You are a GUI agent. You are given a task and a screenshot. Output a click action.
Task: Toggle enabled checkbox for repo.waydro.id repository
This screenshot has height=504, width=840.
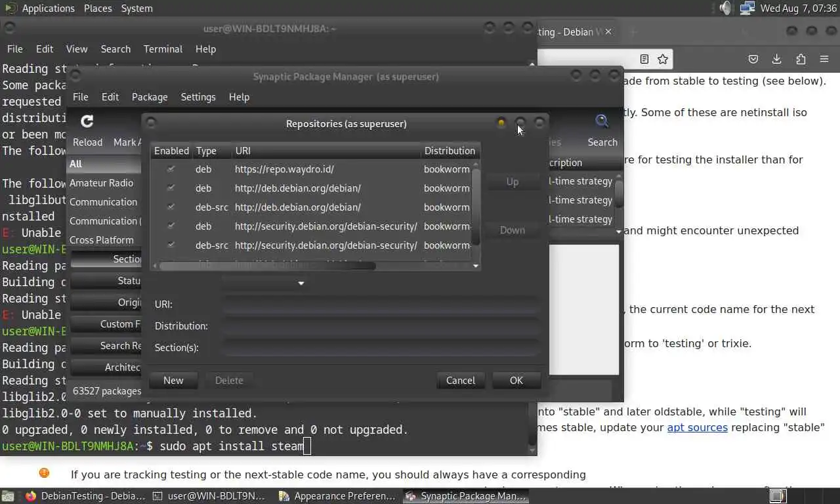click(171, 169)
